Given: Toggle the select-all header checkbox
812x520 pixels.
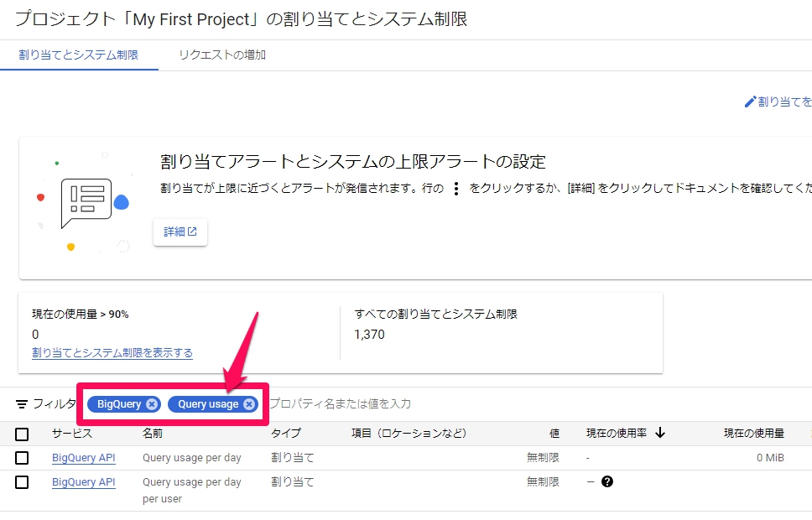Looking at the screenshot, I should click(22, 434).
